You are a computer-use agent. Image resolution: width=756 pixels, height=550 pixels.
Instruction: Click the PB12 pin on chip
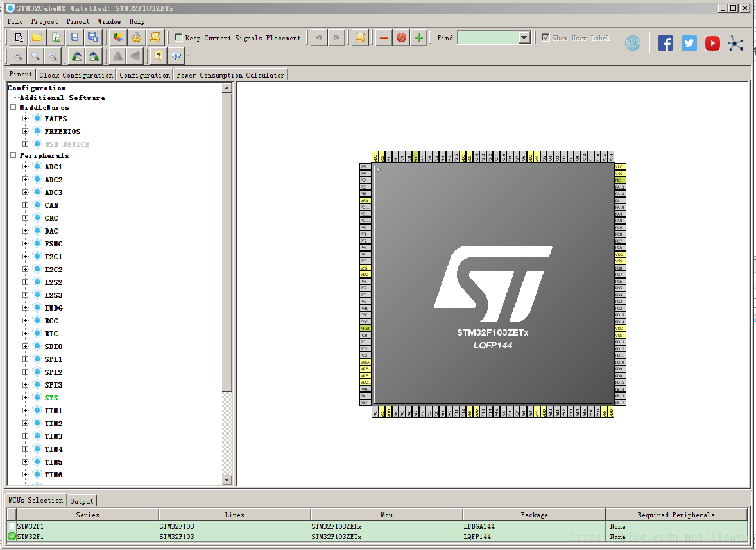point(619,402)
